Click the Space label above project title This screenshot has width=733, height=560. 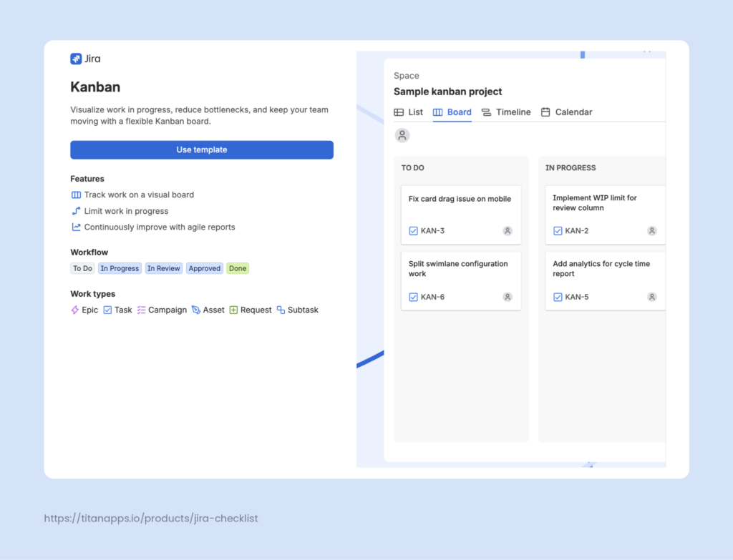coord(407,76)
